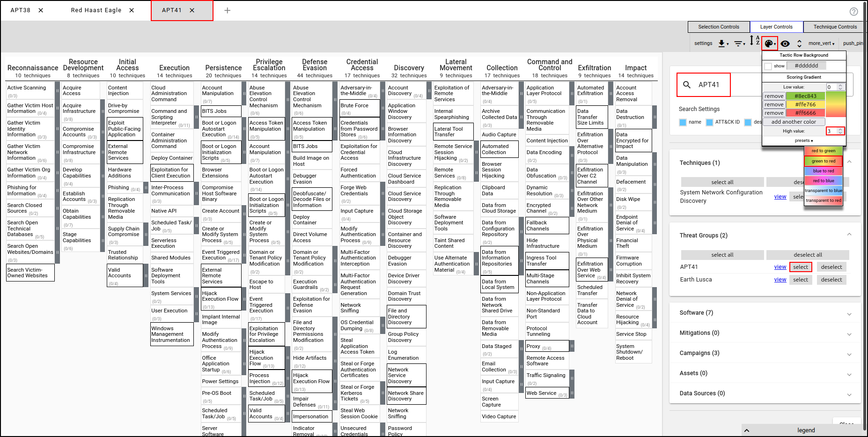Open the view link for Earth Lusca
Screen dimensions: 868x437
[780, 280]
